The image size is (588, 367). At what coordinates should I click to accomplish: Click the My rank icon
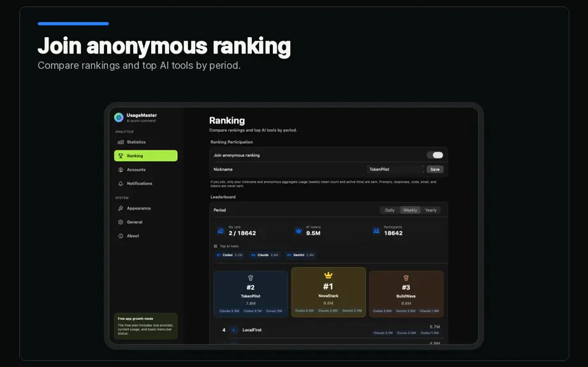point(221,231)
